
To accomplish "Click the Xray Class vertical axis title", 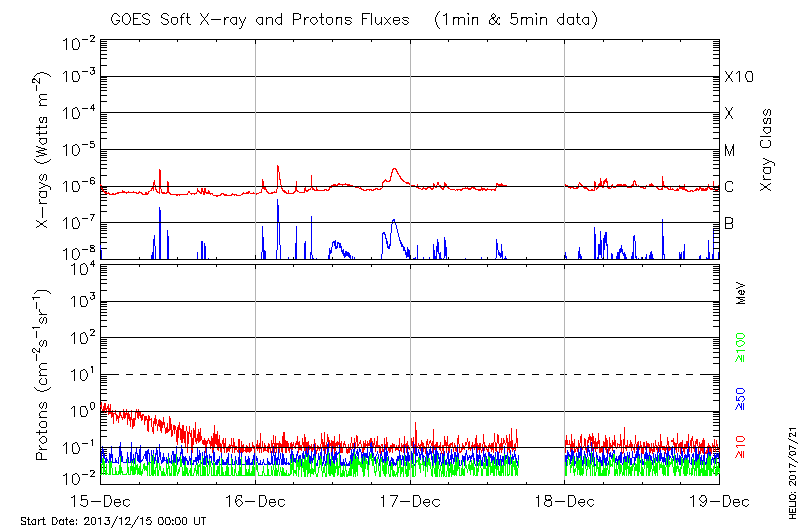I will coord(766,150).
